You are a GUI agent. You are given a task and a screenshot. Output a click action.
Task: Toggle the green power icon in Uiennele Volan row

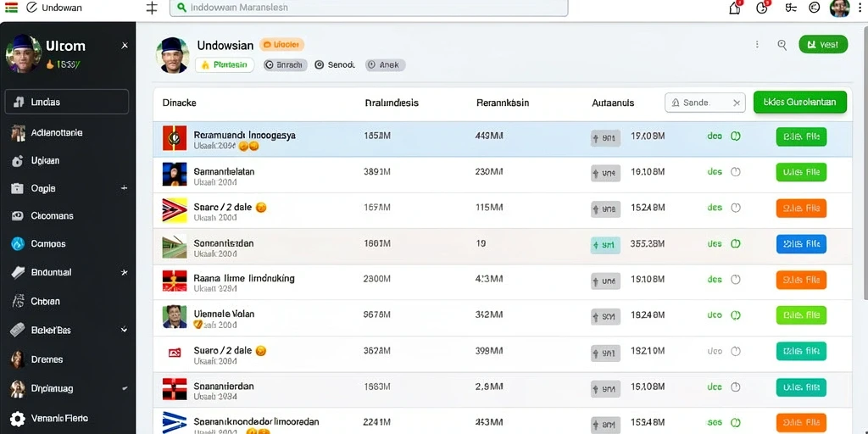736,315
